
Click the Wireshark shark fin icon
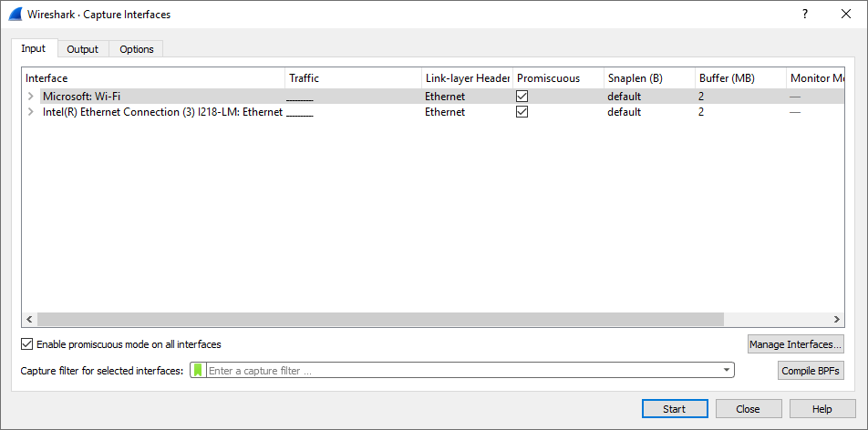[x=15, y=15]
